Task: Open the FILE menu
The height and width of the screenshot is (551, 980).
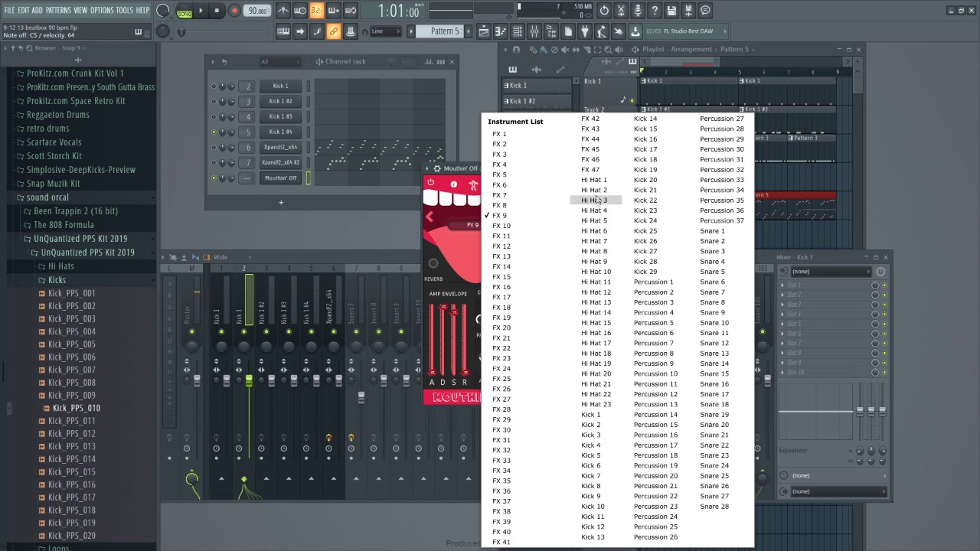Action: point(9,10)
